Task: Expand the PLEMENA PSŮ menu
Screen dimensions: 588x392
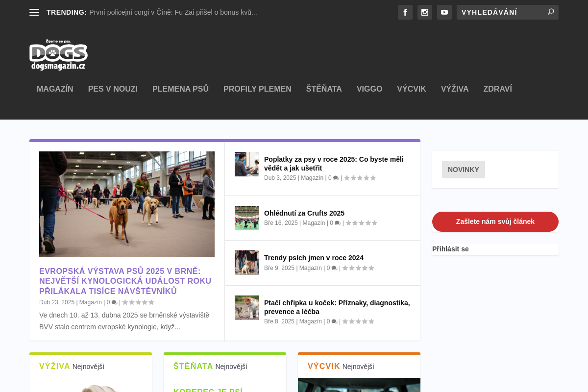Action: click(180, 89)
